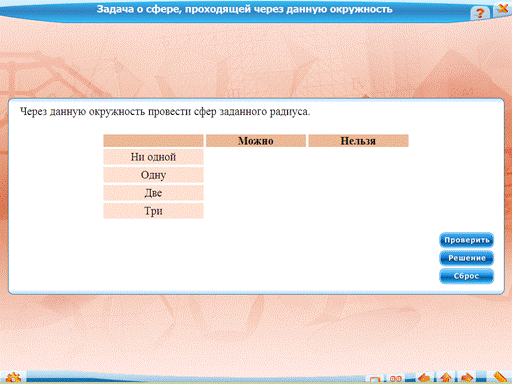The image size is (512, 384).
Task: Go back with the left arrow icon
Action: [424, 378]
